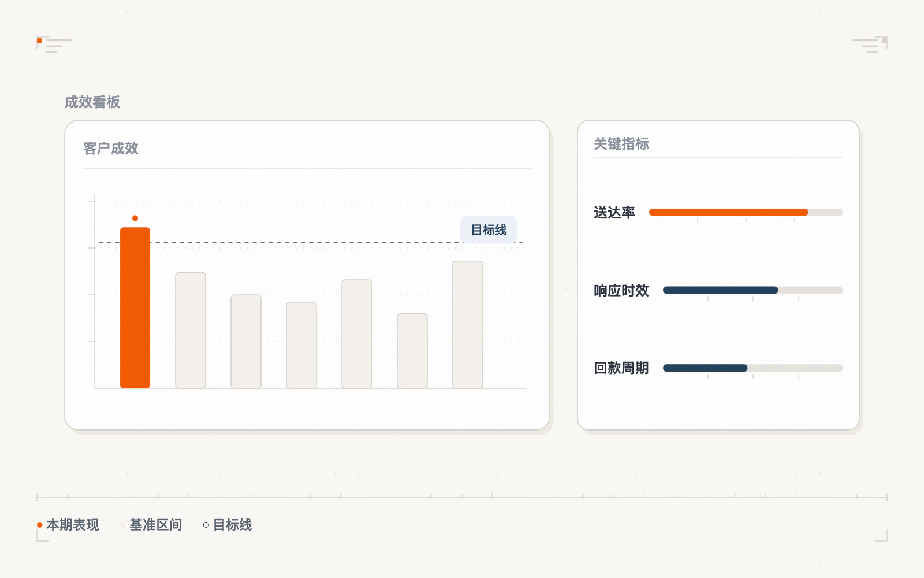Click the 本期表现 legend entry
Screen dimensions: 924x578
point(68,525)
